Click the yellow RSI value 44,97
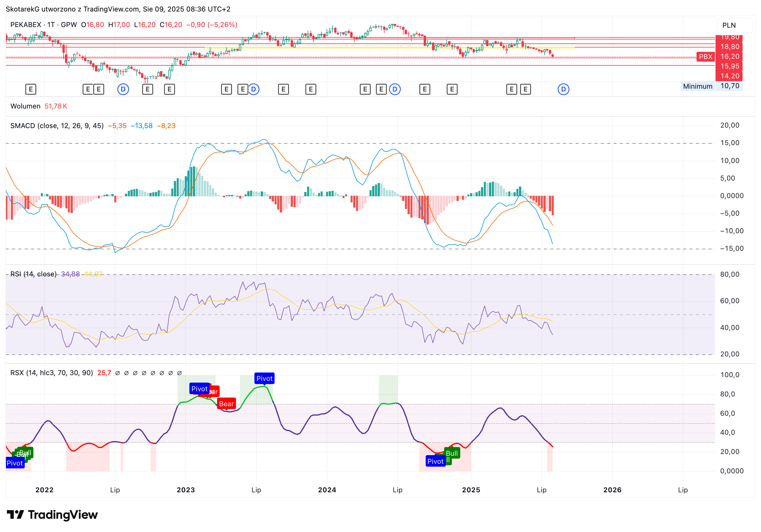761x532 pixels. [93, 274]
